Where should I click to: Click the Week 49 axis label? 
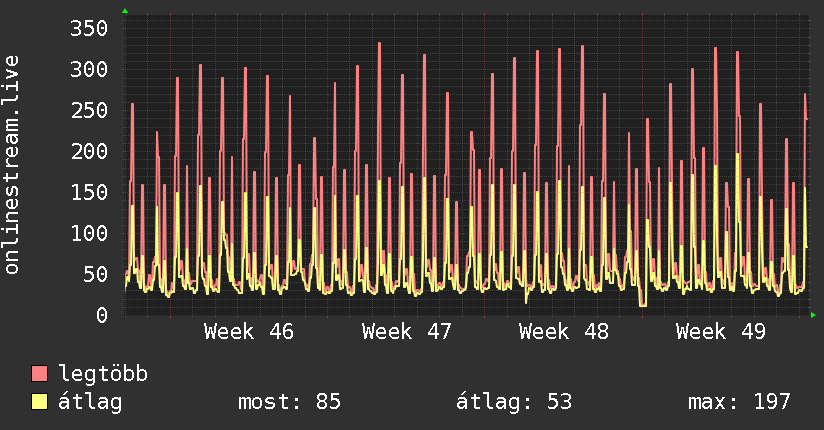point(720,332)
